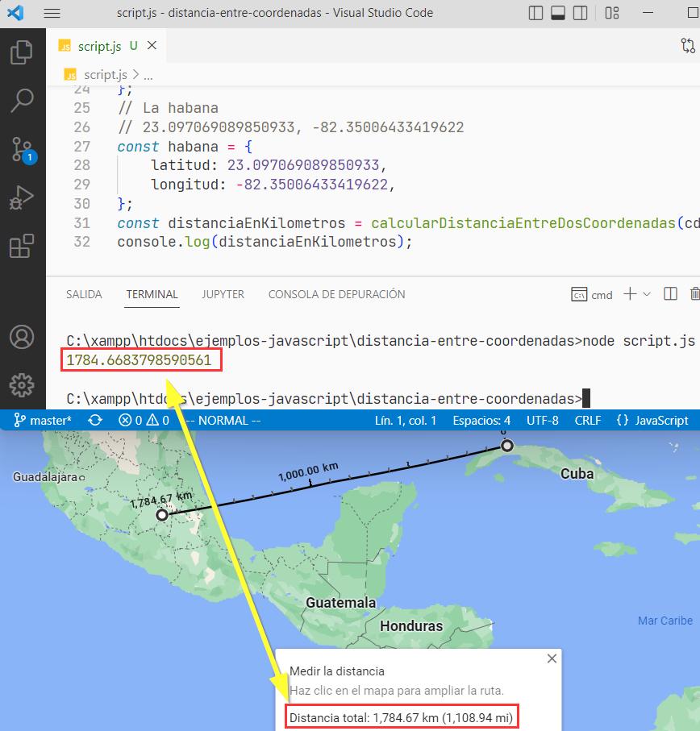Image resolution: width=700 pixels, height=731 pixels.
Task: Switch to the SALIDA panel tab
Action: tap(84, 294)
